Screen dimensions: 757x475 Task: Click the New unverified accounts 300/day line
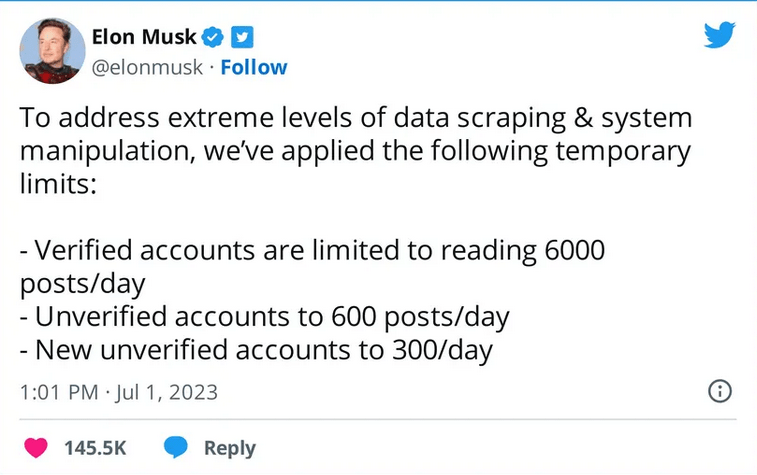coord(257,350)
